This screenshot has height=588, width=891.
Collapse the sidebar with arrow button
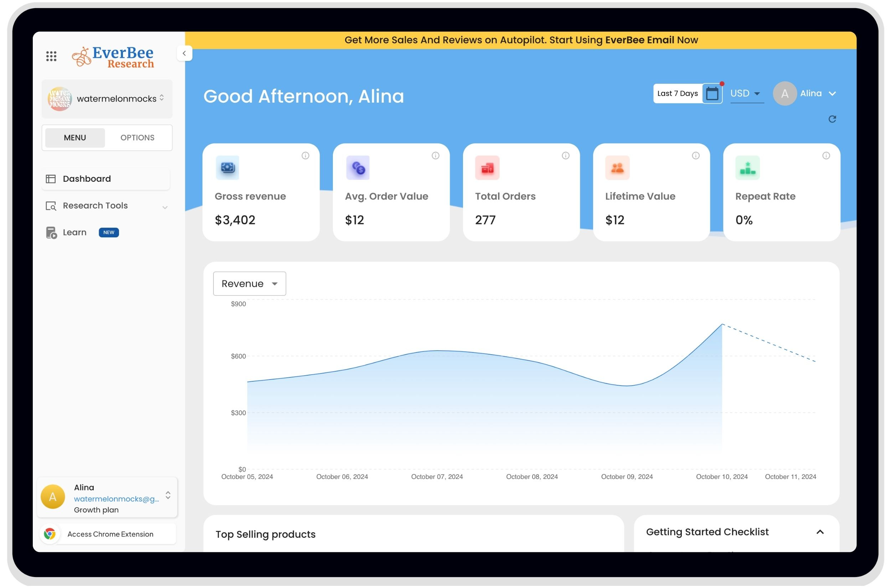pyautogui.click(x=184, y=53)
